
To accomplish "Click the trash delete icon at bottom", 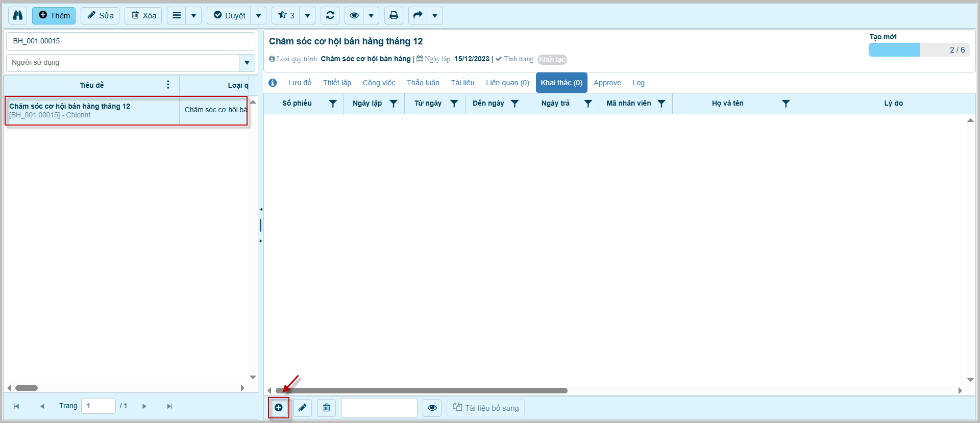I will coord(327,408).
